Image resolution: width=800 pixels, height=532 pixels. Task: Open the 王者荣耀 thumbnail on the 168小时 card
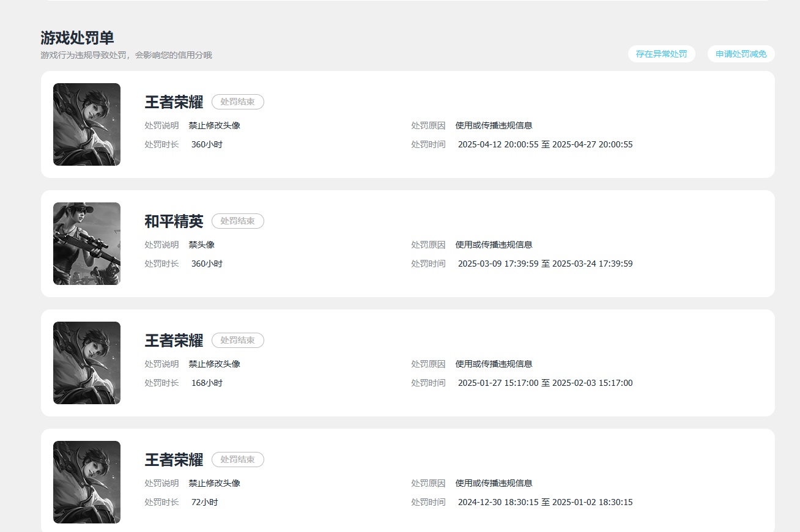(x=87, y=363)
